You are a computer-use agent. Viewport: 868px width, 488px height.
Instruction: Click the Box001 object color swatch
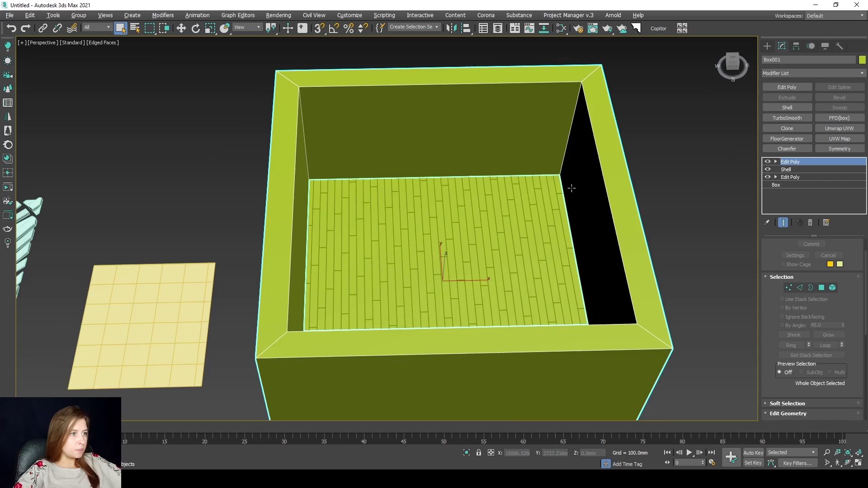click(862, 60)
